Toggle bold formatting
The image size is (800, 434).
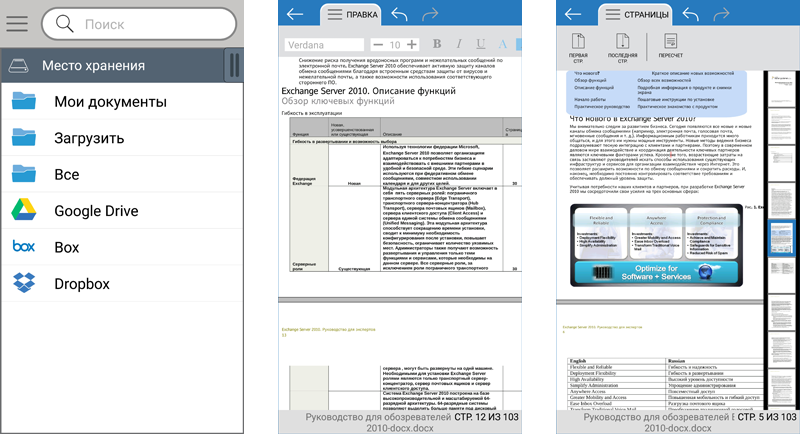coord(437,44)
